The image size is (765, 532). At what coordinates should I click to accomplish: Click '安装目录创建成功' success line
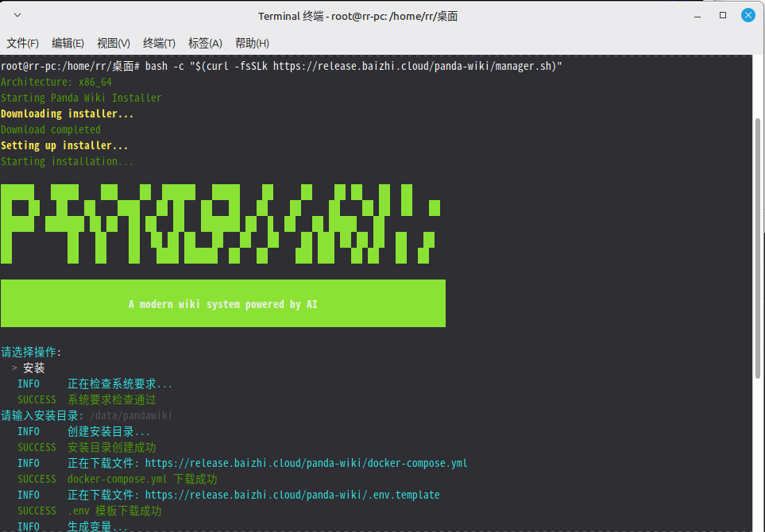112,447
